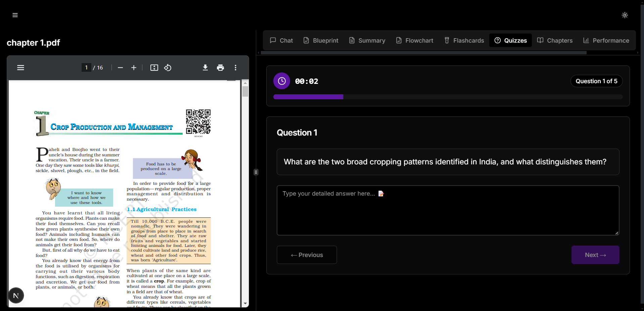This screenshot has height=311, width=644.
Task: Go to the Next question
Action: coord(595,255)
